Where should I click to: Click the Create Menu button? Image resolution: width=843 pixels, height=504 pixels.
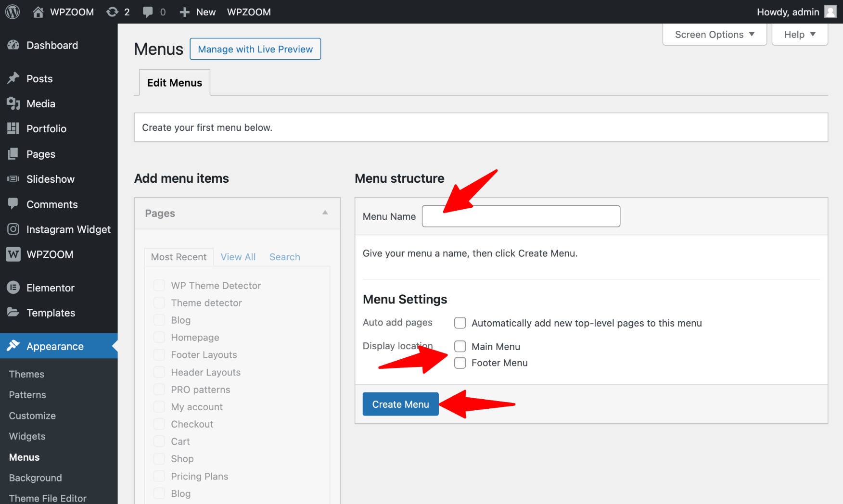(x=400, y=404)
